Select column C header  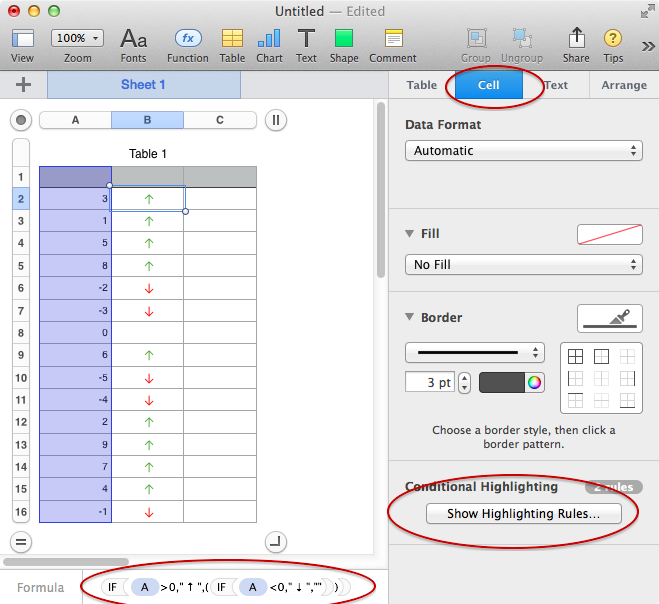point(220,120)
